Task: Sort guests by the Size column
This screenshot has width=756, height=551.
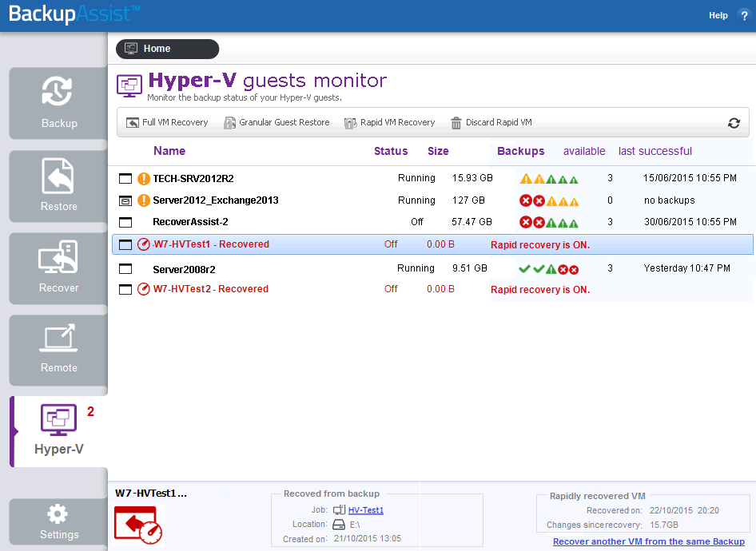Action: [x=438, y=151]
